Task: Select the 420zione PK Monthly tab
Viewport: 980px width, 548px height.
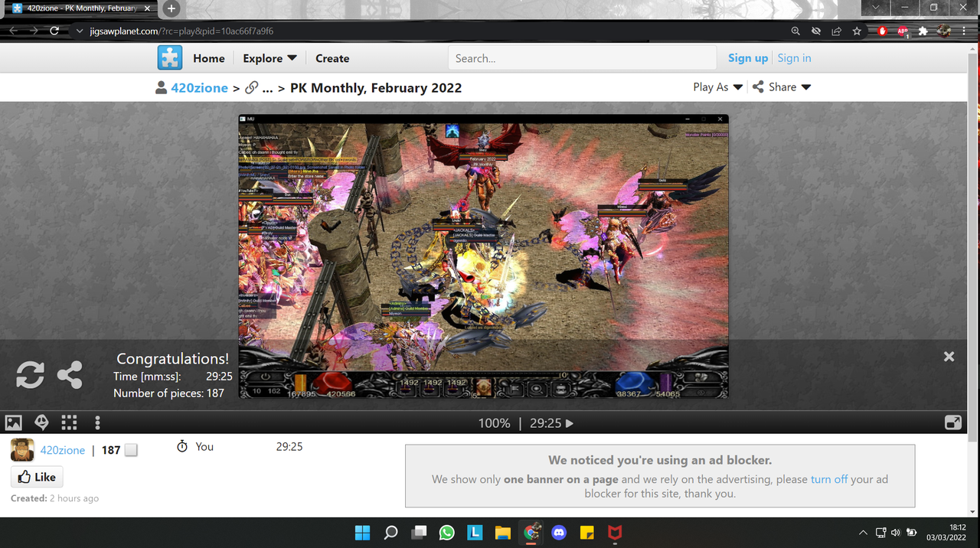Action: 80,8
